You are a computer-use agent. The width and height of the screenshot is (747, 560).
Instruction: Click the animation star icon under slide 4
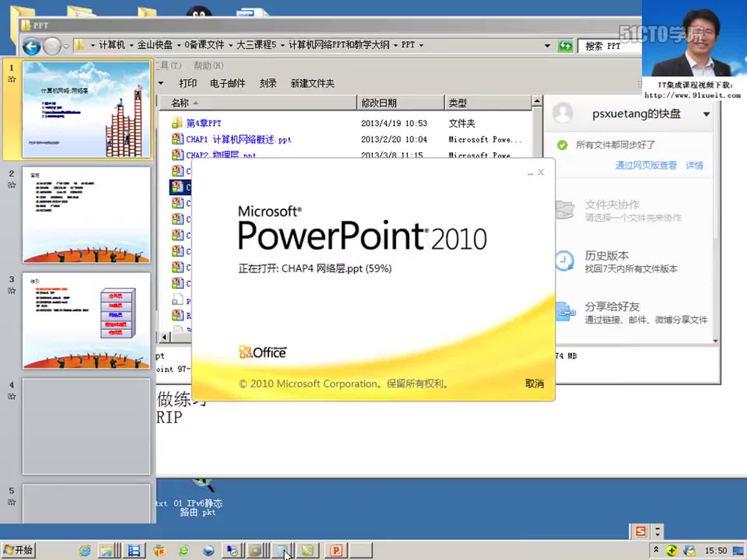tap(12, 396)
